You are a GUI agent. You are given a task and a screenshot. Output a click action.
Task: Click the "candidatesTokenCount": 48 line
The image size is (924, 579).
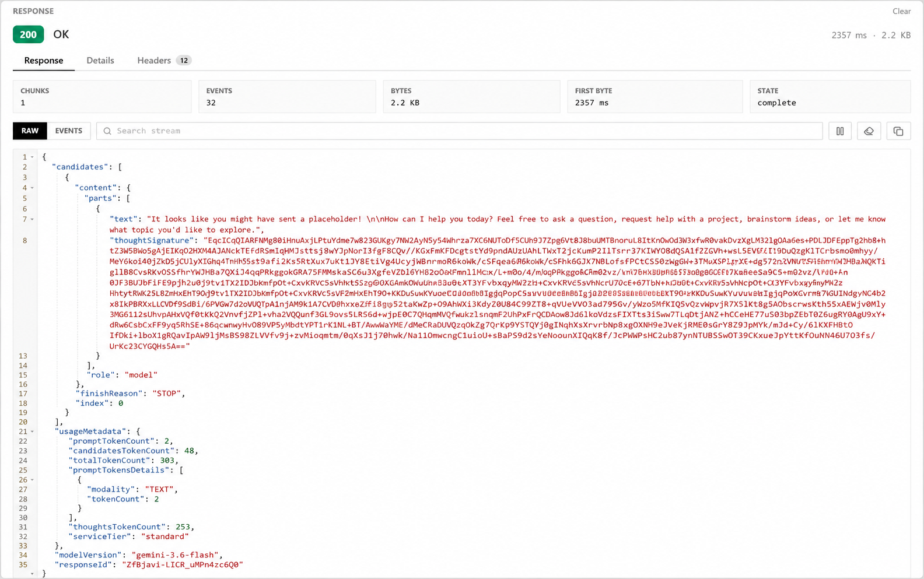coord(133,451)
